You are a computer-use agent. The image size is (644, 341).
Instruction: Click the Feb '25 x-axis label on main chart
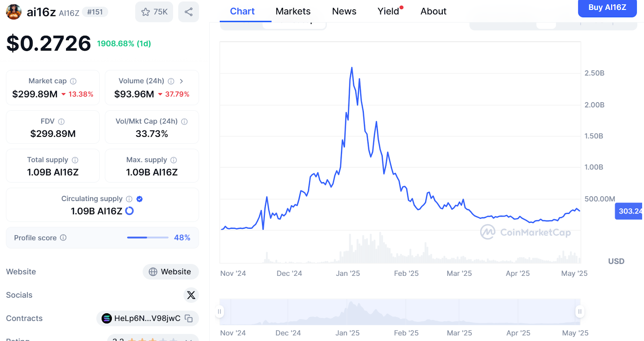coord(406,273)
